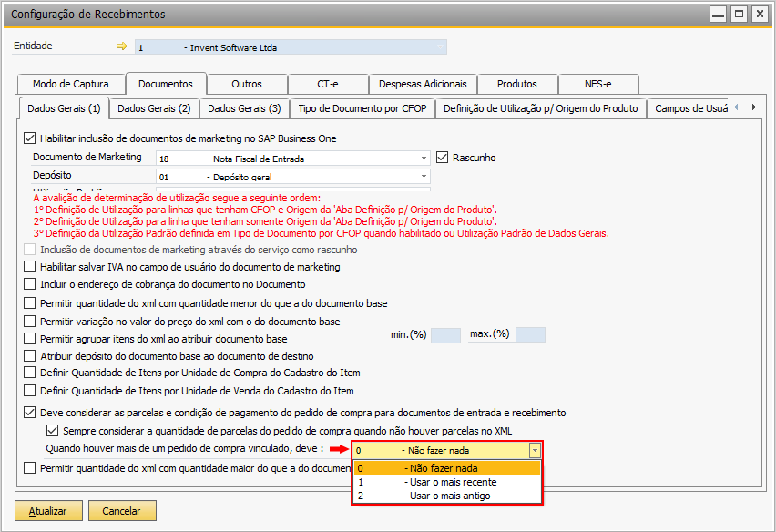Collapse the pedido de compra vinculado dropdown
Image resolution: width=776 pixels, height=532 pixels.
535,450
